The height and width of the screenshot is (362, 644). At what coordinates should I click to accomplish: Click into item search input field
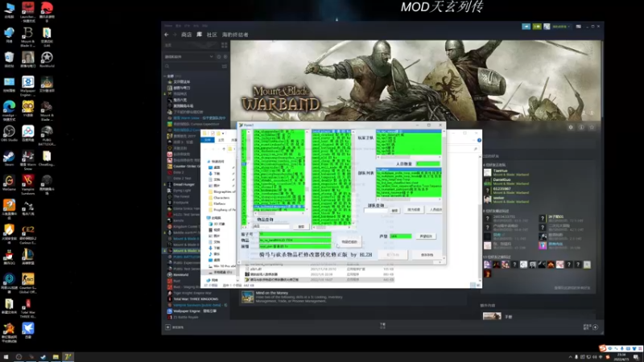(x=271, y=227)
